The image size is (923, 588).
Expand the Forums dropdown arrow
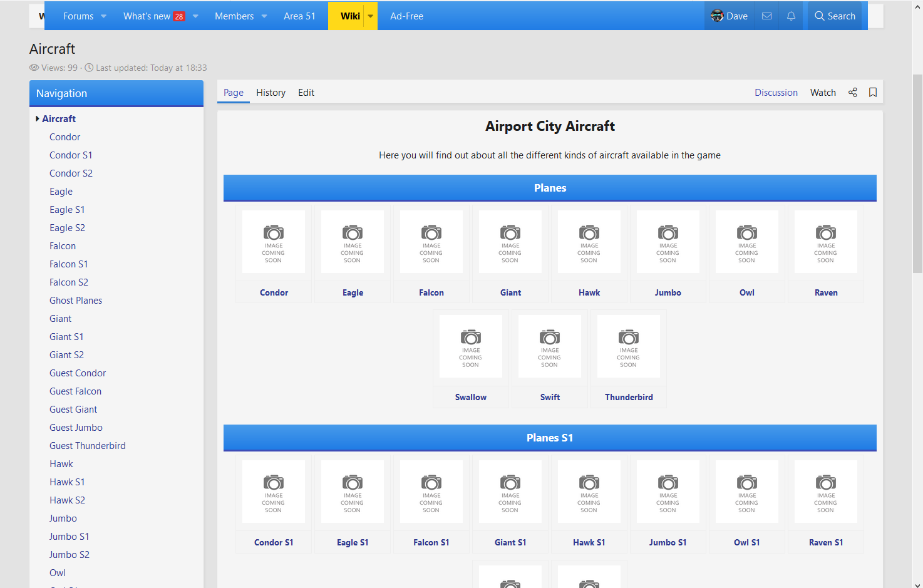(104, 16)
